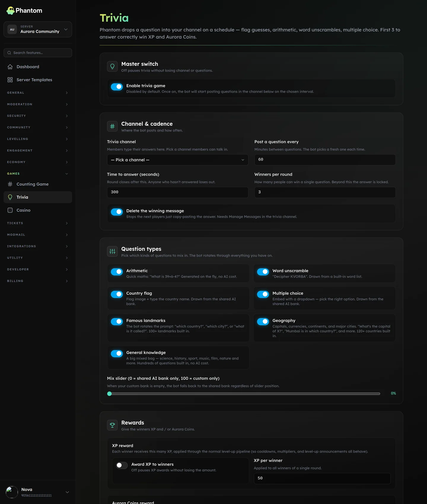Click the XP per winner field
427x504 pixels.
[322, 479]
